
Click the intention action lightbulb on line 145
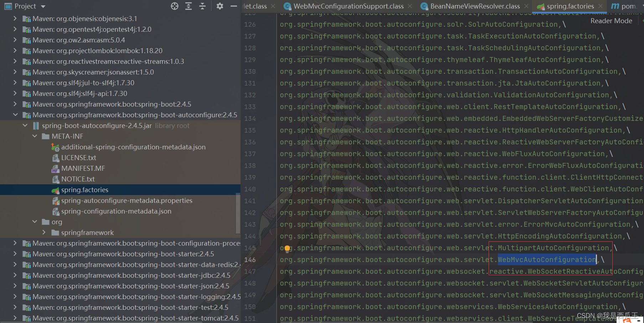(287, 248)
